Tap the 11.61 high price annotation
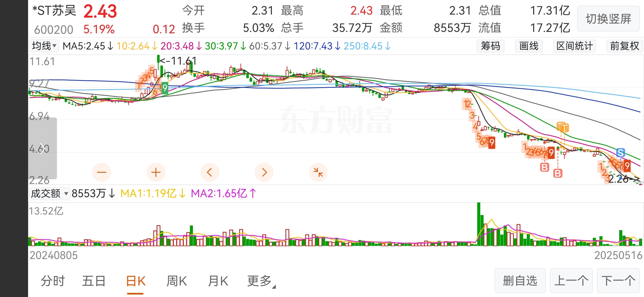 point(178,61)
